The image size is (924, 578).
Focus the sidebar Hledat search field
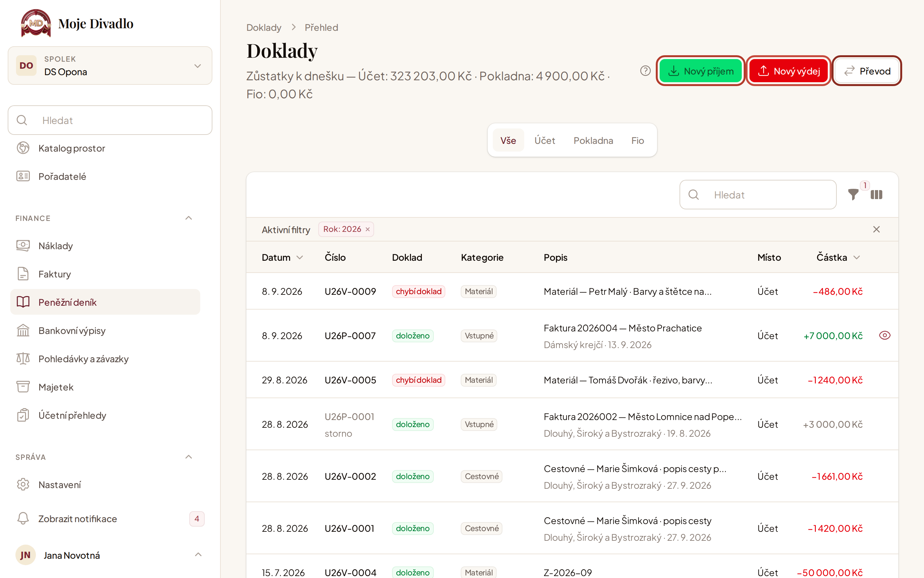pos(110,120)
